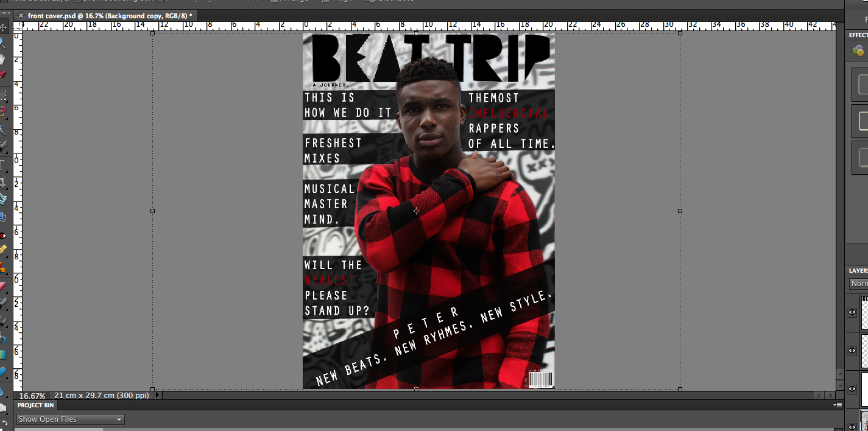Click the top-right transform corner handle

680,33
